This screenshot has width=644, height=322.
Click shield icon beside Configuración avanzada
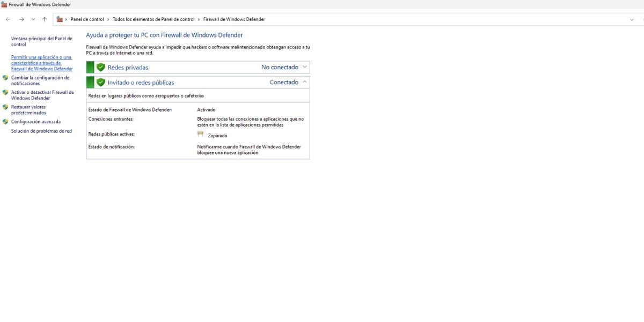(5, 122)
